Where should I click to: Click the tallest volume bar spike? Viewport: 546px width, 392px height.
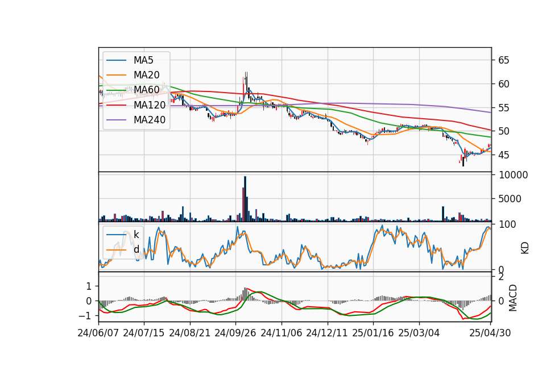coord(245,199)
